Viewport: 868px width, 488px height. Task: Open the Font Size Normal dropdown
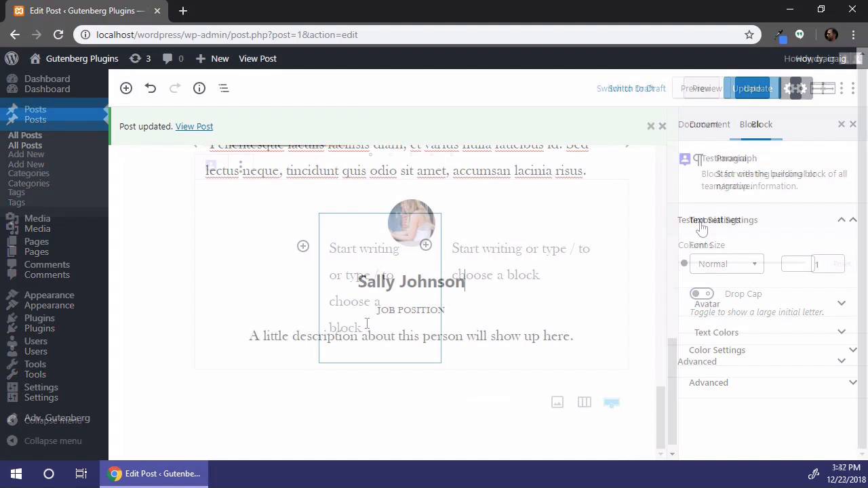(x=726, y=264)
